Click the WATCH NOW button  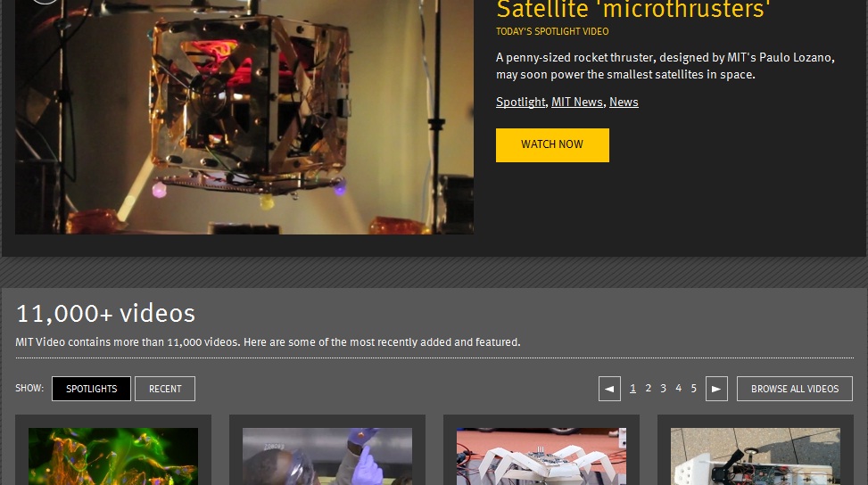click(x=552, y=145)
